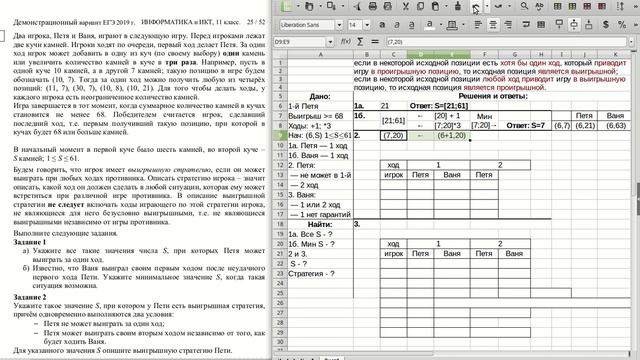Click the Formula equals icon
Screen dimensions: 640x360
click(375, 42)
